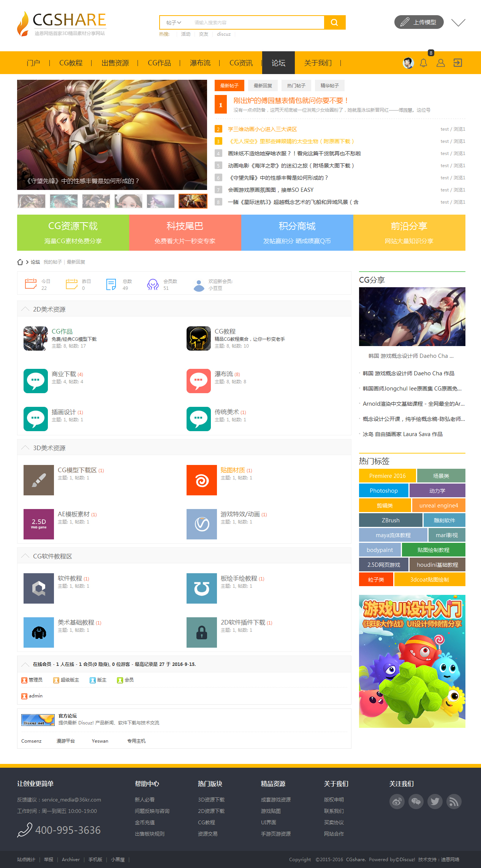Click discuz hot search keyword
Image resolution: width=481 pixels, height=868 pixels.
[224, 34]
